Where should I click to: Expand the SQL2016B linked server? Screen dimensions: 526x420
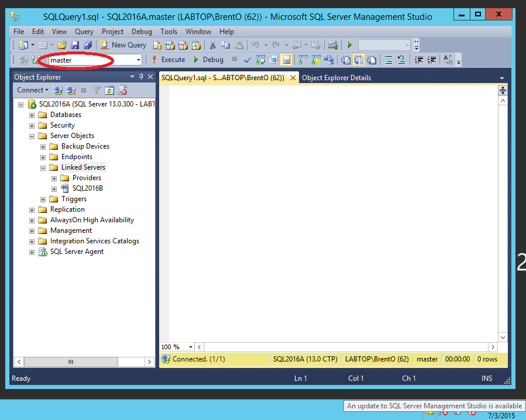pyautogui.click(x=54, y=189)
